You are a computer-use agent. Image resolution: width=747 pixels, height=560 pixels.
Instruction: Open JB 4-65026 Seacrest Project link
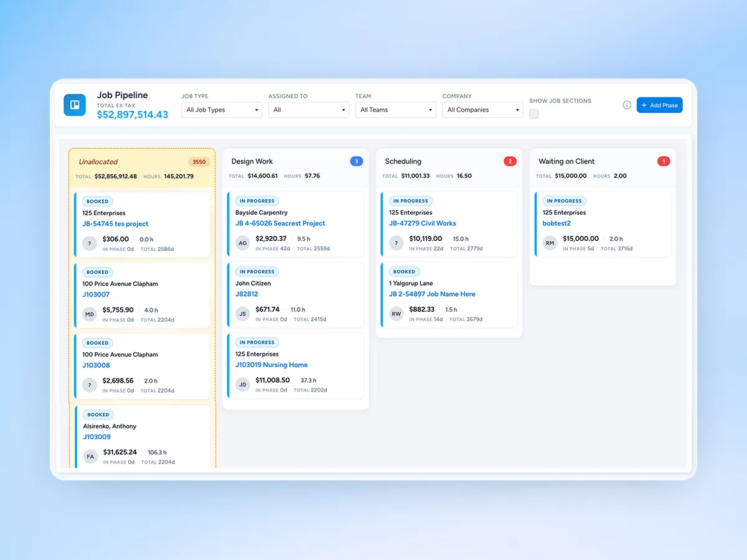tap(280, 223)
